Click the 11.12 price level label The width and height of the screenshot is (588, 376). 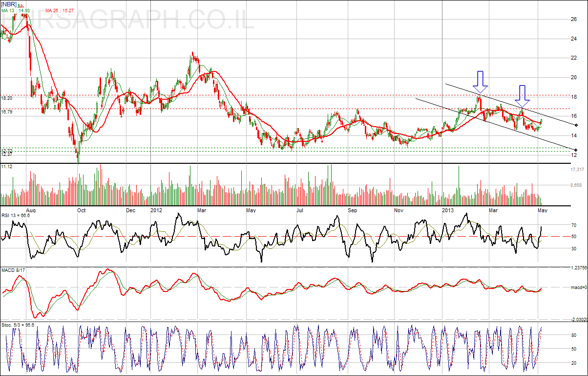pos(7,167)
